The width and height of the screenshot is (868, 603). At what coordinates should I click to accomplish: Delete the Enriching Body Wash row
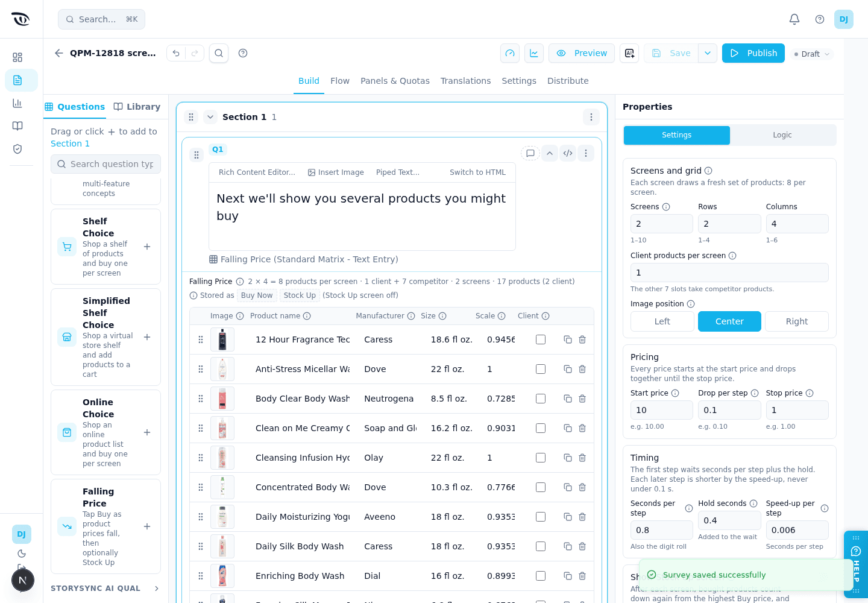click(582, 576)
